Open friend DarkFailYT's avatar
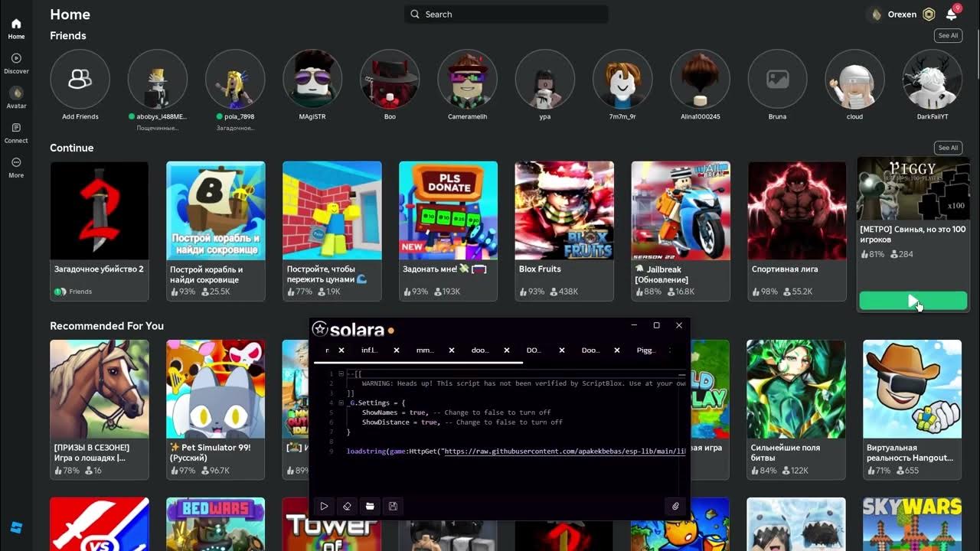980x551 pixels. pos(933,79)
